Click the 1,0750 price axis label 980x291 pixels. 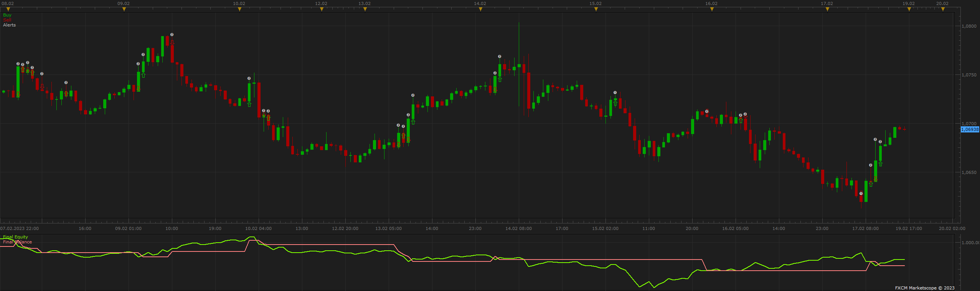pyautogui.click(x=969, y=75)
